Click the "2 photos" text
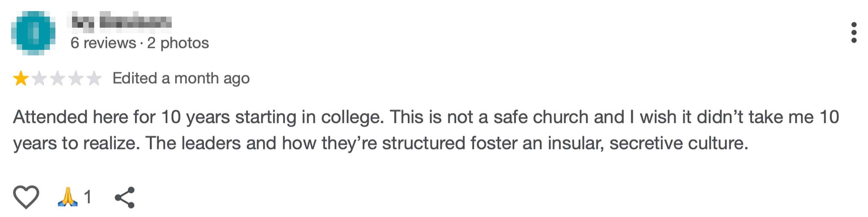This screenshot has width=868, height=217. click(178, 43)
